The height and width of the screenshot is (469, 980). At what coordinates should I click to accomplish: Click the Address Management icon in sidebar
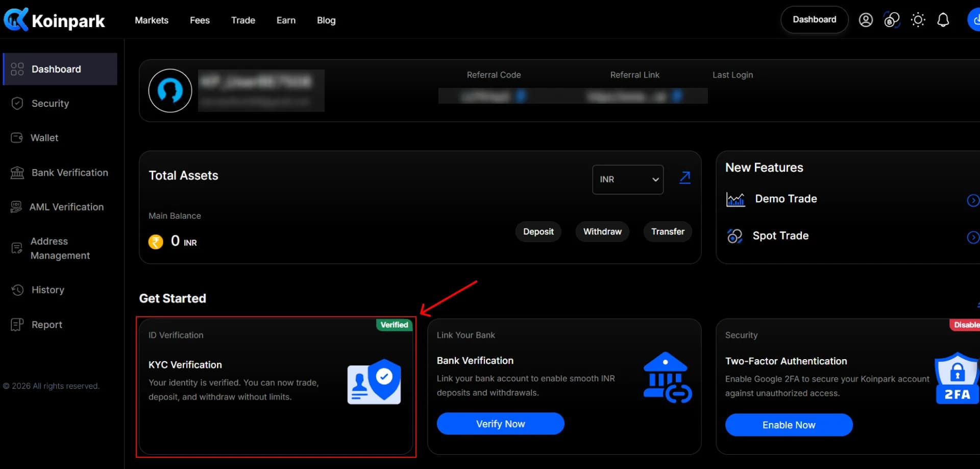[17, 248]
